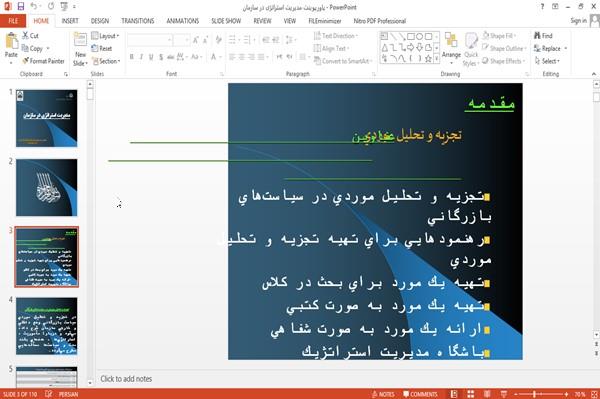This screenshot has height=399, width=600.
Task: Click the Cut scissors button
Action: click(30, 36)
